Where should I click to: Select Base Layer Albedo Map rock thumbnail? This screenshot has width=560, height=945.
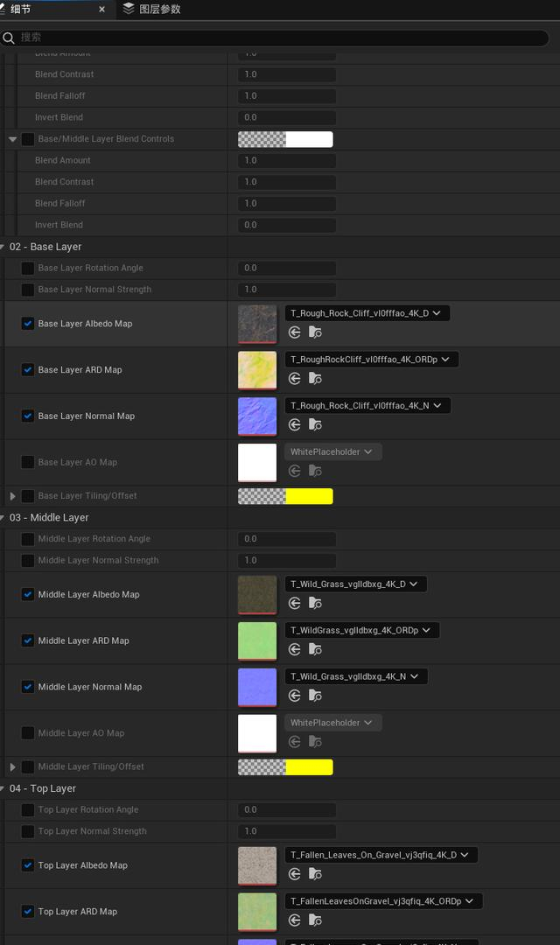257,325
